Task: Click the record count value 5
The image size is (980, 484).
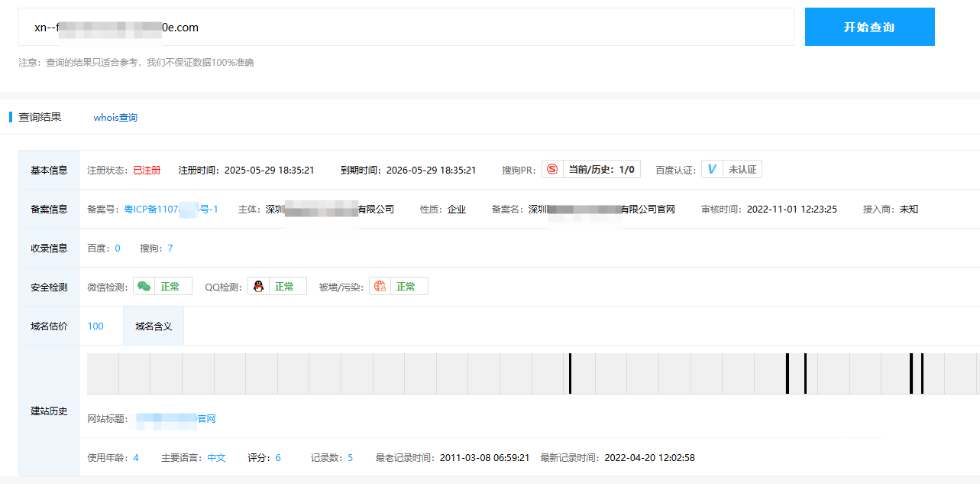Action: [351, 458]
